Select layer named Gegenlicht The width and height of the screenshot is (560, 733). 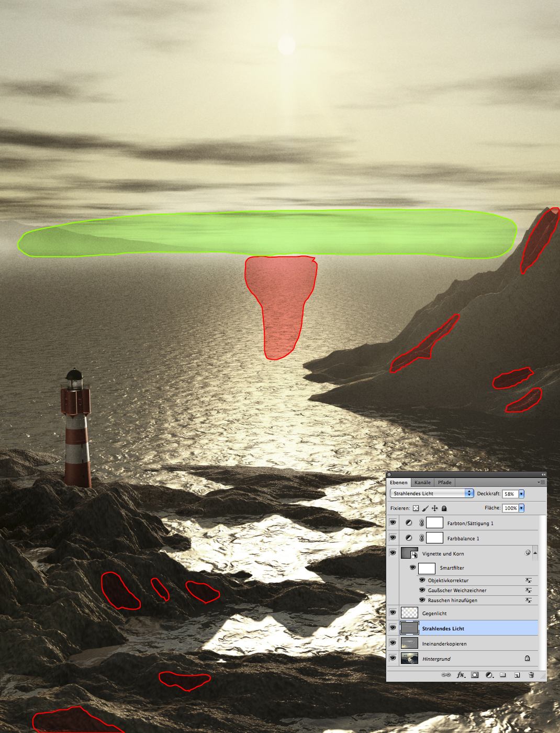pos(434,613)
